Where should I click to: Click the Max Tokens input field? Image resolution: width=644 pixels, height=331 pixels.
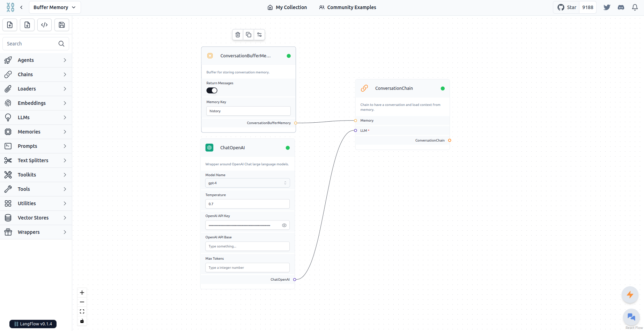(x=247, y=268)
